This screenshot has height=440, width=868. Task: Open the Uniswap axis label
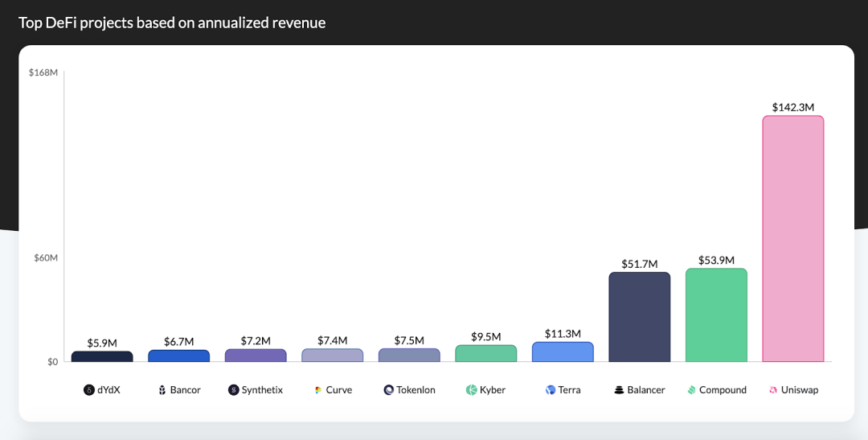(x=799, y=390)
